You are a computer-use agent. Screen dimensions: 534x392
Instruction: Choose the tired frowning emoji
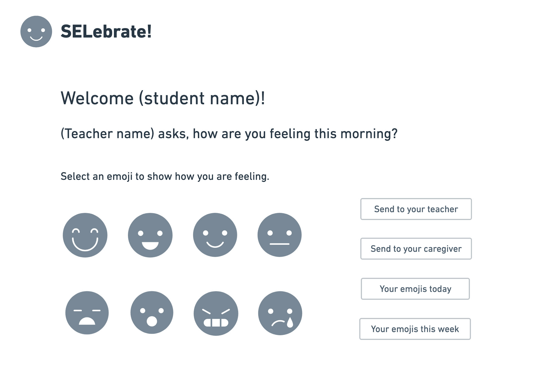[87, 313]
